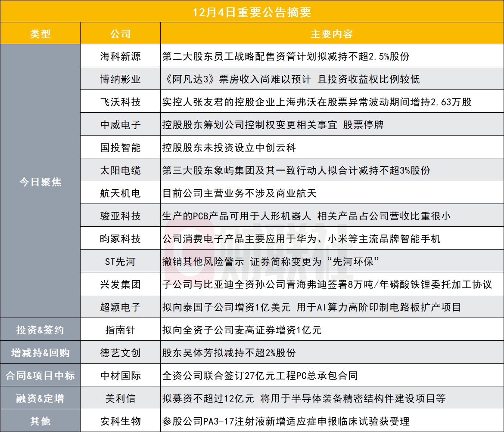This screenshot has height=432, width=504.
Task: Click text about 证券简称变更为先河环保
Action: tap(271, 262)
